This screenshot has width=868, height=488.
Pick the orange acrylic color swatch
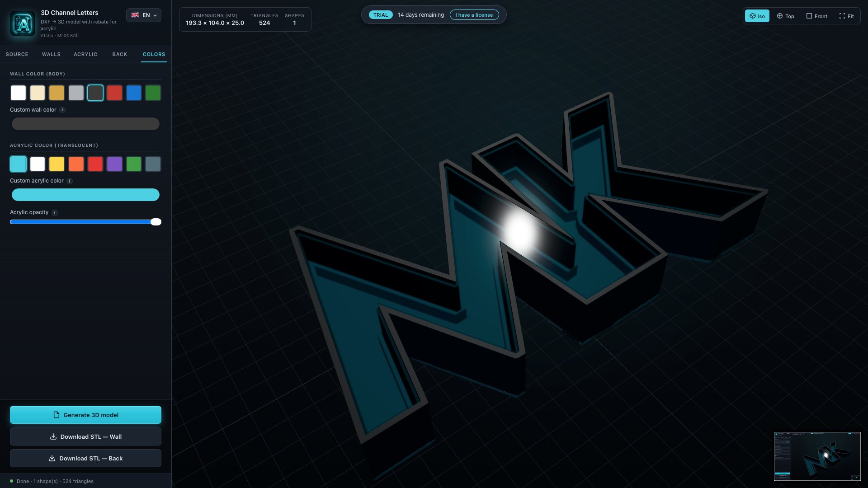pyautogui.click(x=76, y=164)
